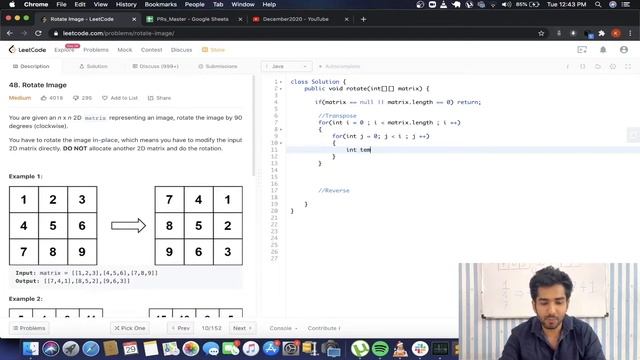Switch to the Submissions tab

click(218, 66)
